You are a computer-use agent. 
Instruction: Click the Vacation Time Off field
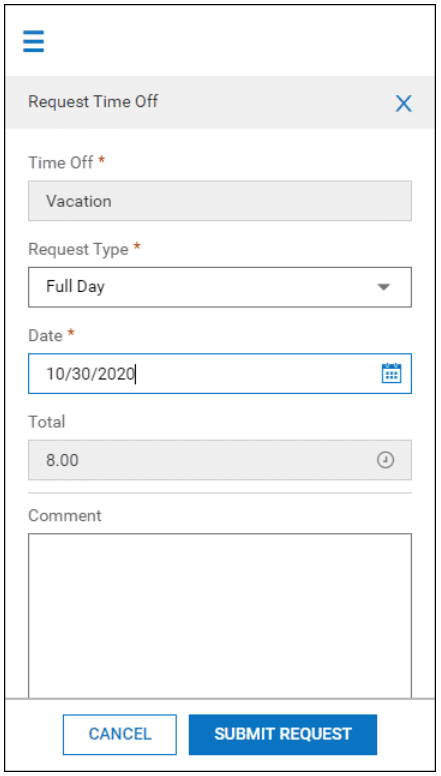tap(220, 200)
